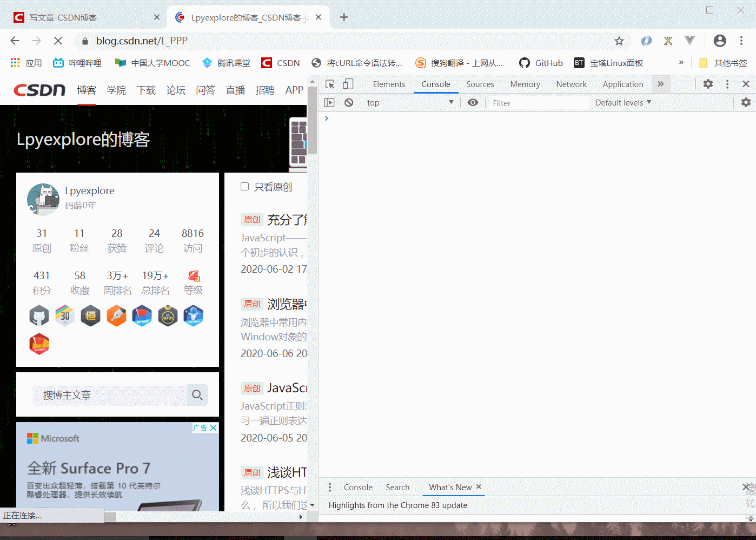The width and height of the screenshot is (756, 540).
Task: Click inside the 搜博主文章 search field
Action: (x=108, y=395)
